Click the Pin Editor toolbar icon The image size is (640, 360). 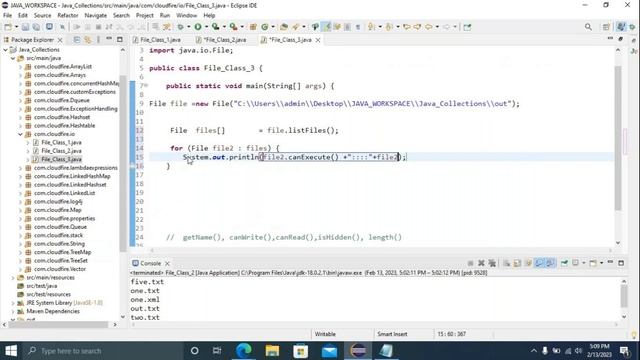[x=467, y=27]
